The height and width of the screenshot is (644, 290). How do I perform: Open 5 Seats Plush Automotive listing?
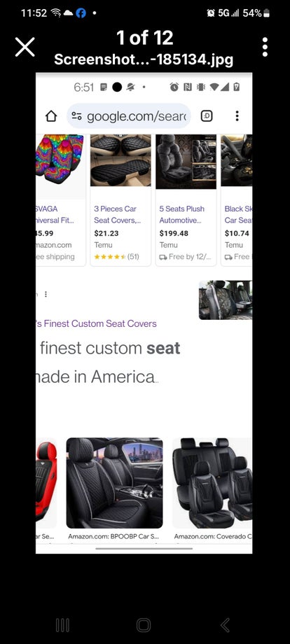(x=186, y=200)
